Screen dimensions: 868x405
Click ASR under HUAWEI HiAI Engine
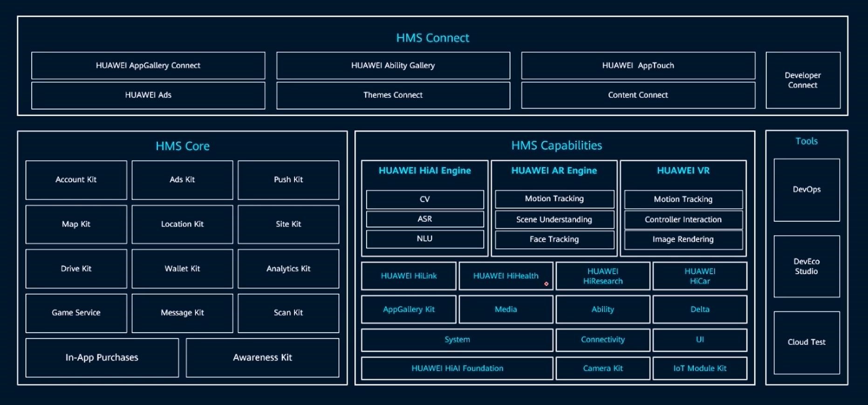pos(424,219)
